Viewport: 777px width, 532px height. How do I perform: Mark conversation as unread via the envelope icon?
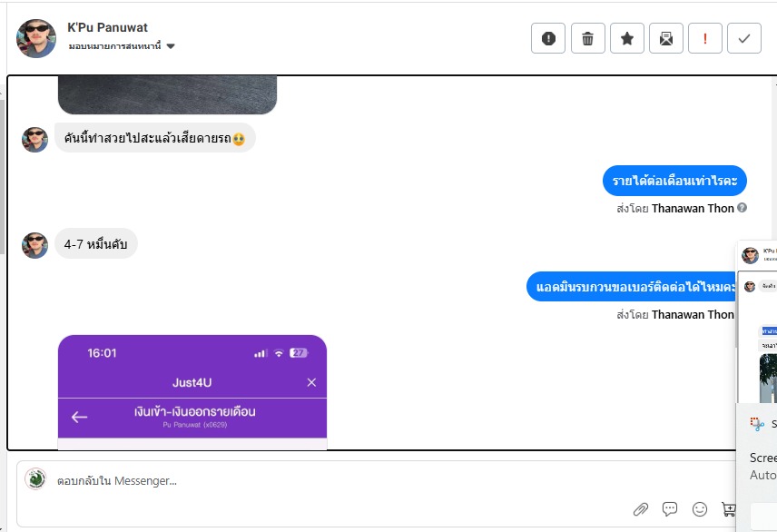pyautogui.click(x=666, y=38)
